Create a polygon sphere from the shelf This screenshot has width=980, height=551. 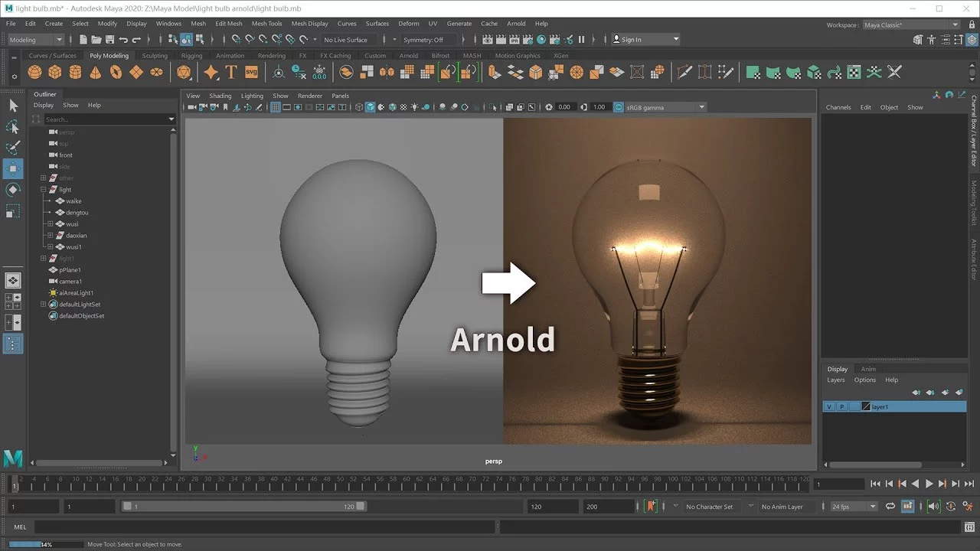tap(34, 72)
